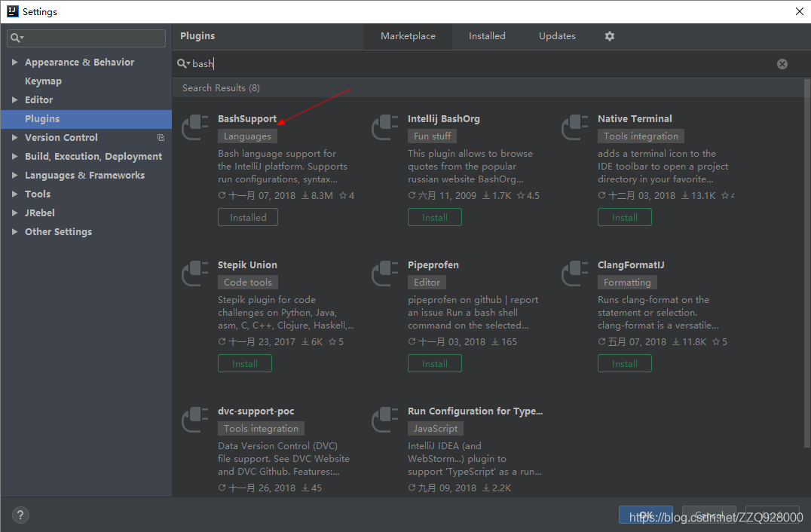Open the Native Terminal plugin title

635,119
